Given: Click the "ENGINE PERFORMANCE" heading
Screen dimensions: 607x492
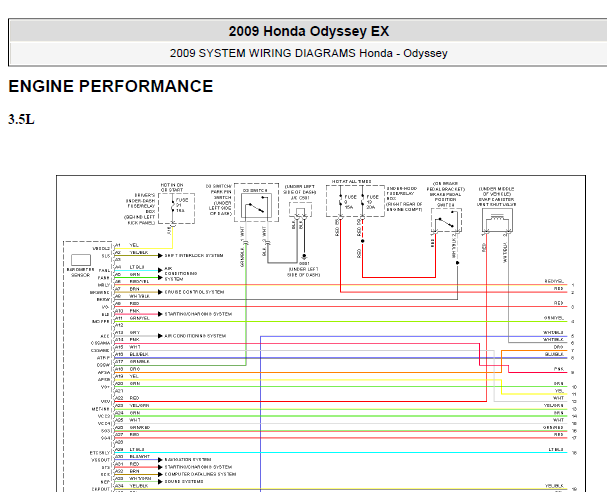Looking at the screenshot, I should [x=111, y=86].
